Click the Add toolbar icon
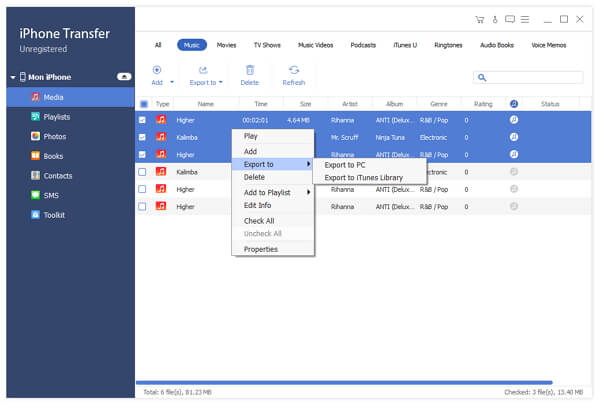Image resolution: width=600 pixels, height=406 pixels. coord(157,70)
